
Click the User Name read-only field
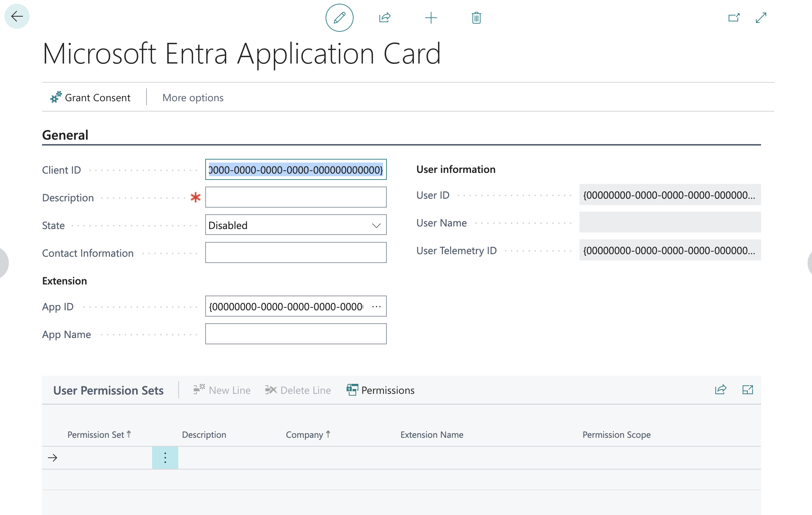tap(670, 222)
